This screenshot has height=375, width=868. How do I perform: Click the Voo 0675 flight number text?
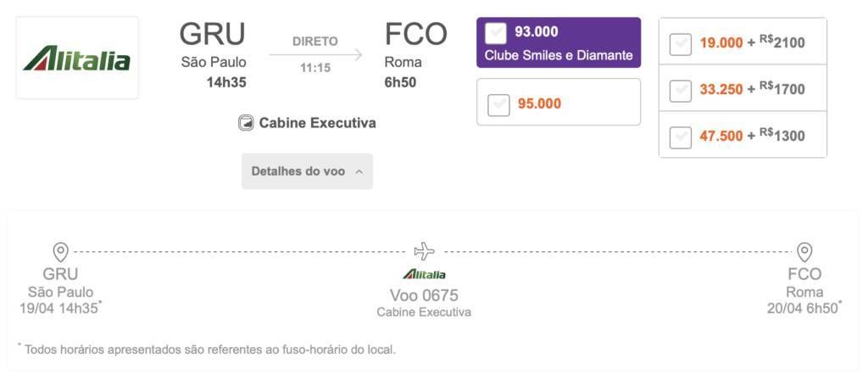pos(424,294)
